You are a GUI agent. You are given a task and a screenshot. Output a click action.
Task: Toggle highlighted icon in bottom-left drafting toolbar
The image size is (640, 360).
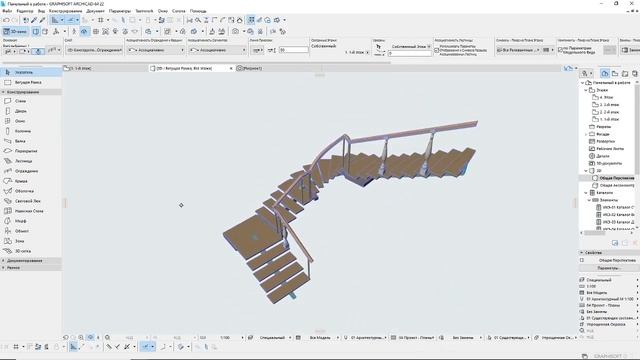coord(73,347)
